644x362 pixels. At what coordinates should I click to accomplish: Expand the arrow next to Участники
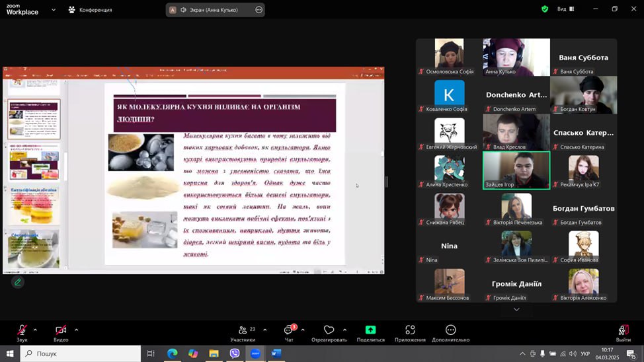pyautogui.click(x=265, y=330)
